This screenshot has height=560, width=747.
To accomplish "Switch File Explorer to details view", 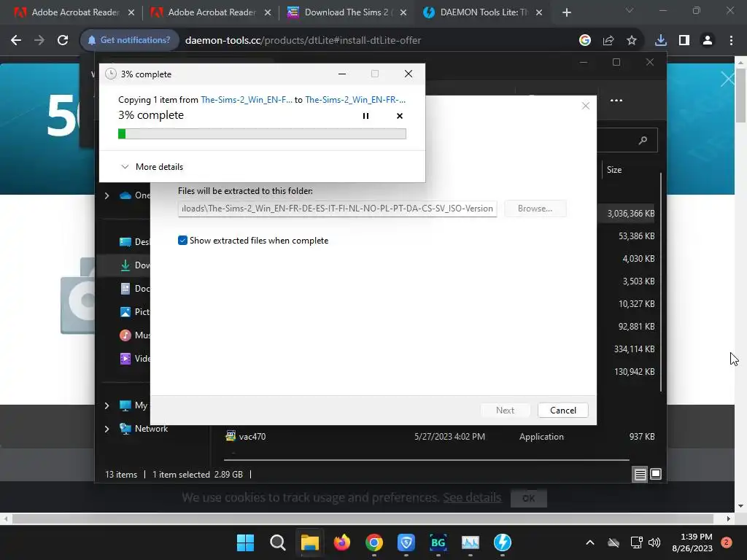I will click(640, 474).
